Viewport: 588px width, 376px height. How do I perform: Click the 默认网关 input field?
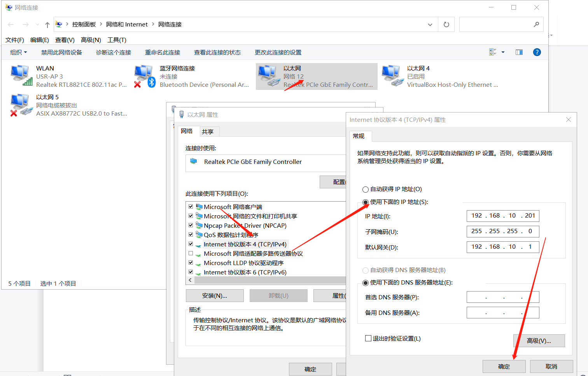[503, 247]
